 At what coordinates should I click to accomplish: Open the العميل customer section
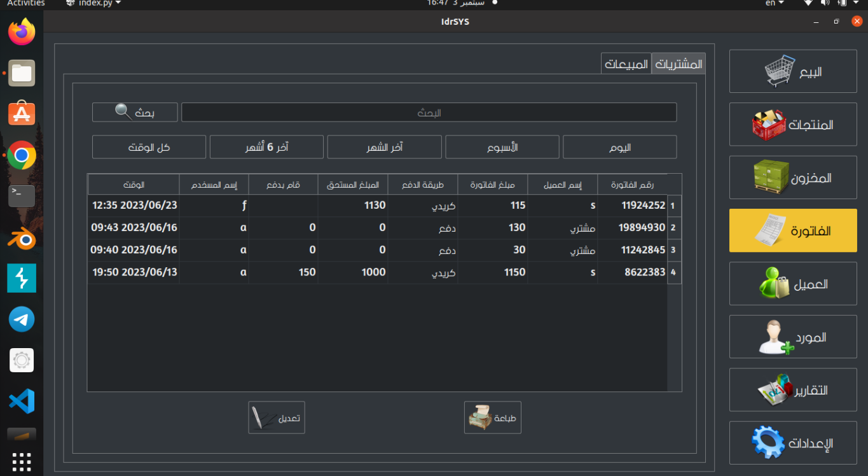coord(793,284)
